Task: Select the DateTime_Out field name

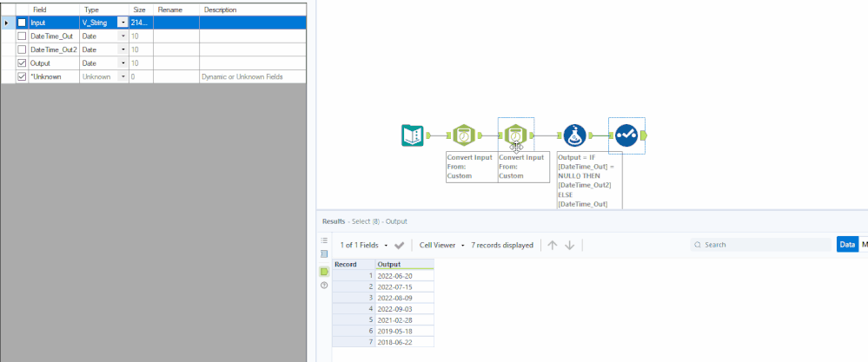Action: pos(51,36)
